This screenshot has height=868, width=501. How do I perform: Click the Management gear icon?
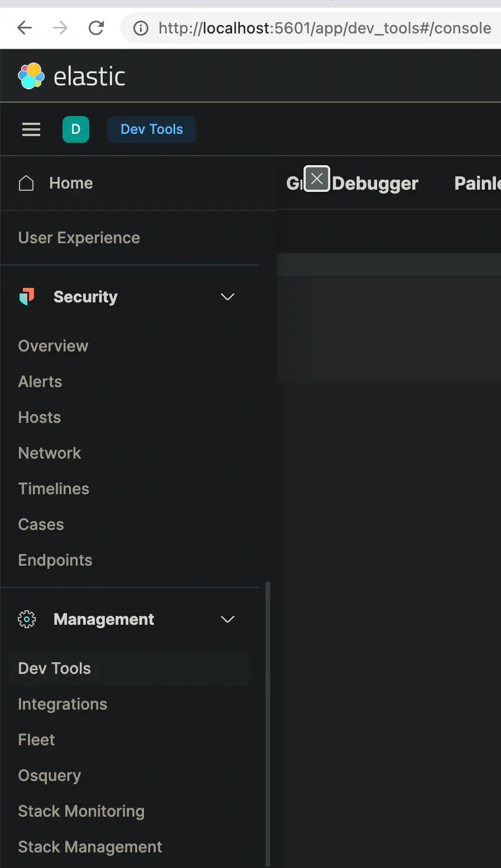coord(26,619)
